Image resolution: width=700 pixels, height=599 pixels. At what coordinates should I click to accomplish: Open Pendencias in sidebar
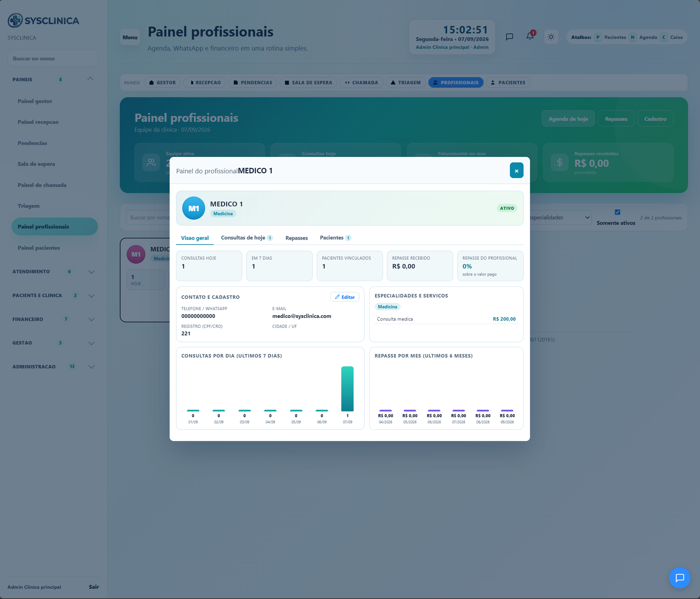(x=55, y=143)
